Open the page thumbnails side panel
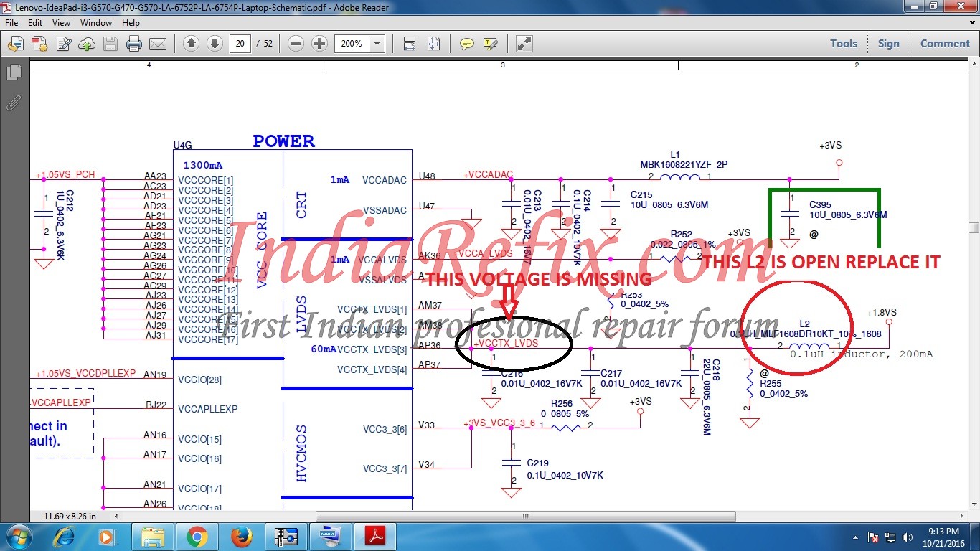Screen dimensions: 980x551 14,72
